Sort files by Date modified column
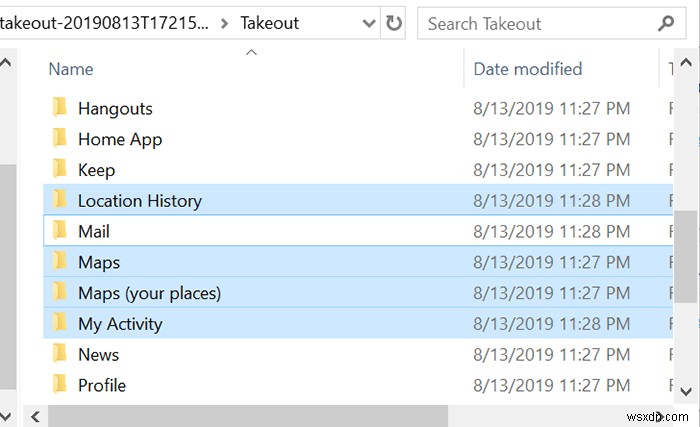 click(527, 69)
